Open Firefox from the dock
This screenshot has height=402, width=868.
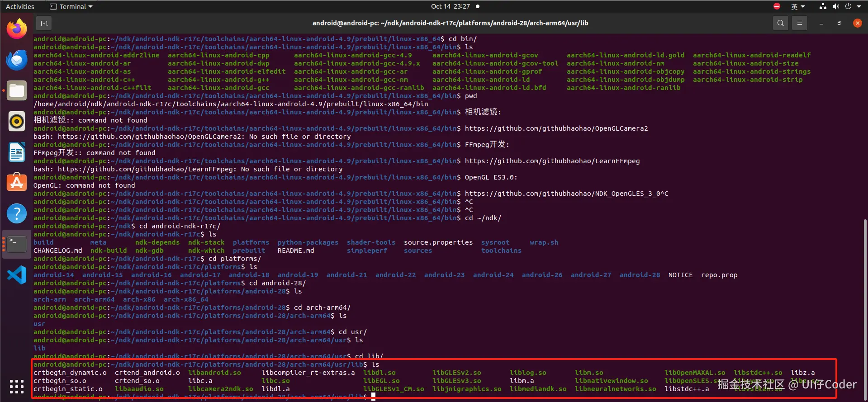click(17, 28)
